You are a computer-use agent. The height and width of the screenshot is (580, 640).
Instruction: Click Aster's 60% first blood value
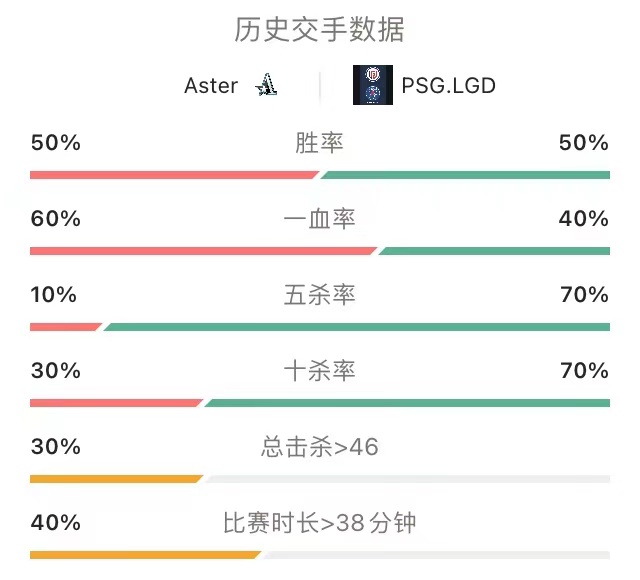point(56,219)
